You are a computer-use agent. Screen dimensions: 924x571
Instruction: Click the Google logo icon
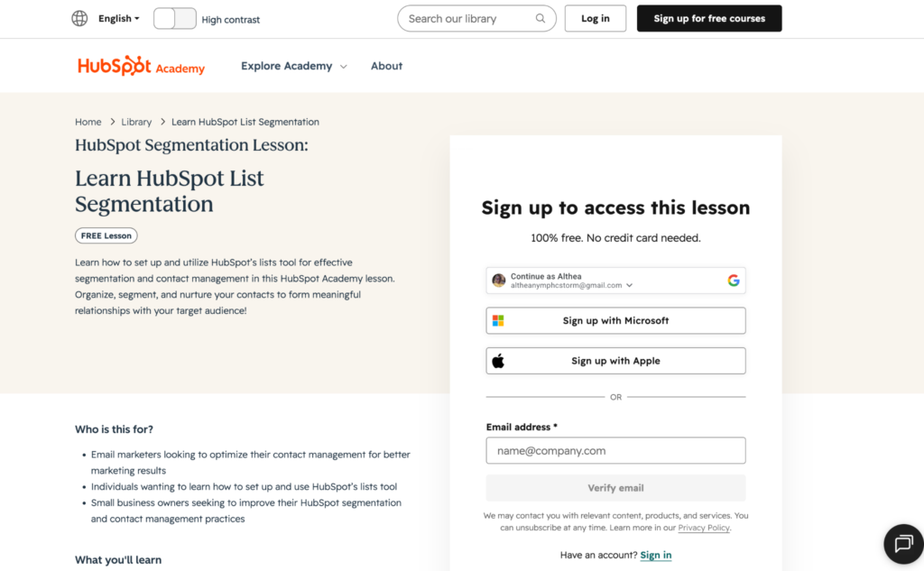point(733,281)
